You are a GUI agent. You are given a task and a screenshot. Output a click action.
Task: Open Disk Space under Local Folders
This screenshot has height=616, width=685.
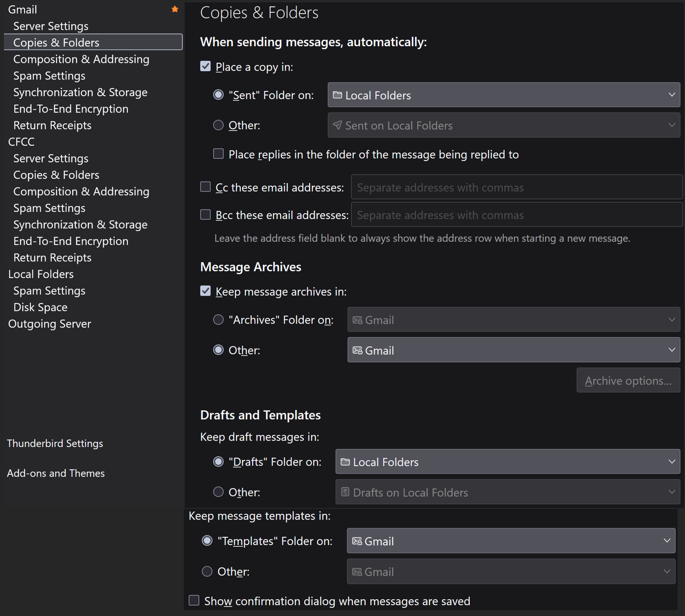40,307
